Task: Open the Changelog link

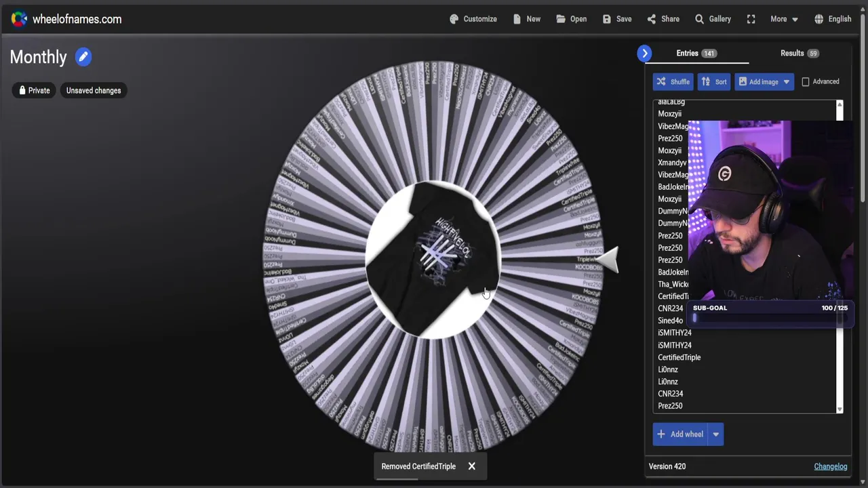Action: point(831,466)
